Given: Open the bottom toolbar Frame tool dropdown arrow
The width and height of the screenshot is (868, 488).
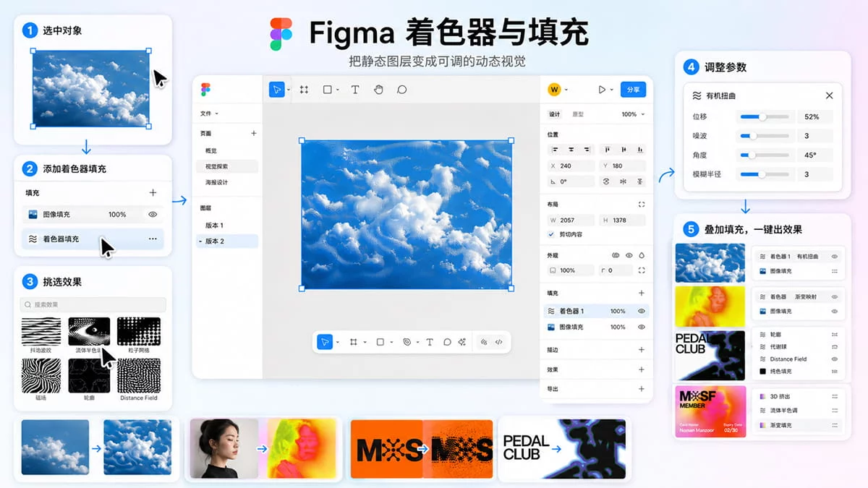Looking at the screenshot, I should coord(365,342).
